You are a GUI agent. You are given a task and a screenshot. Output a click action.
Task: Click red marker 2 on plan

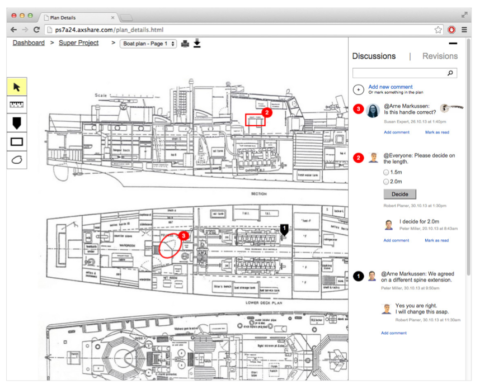(x=267, y=112)
